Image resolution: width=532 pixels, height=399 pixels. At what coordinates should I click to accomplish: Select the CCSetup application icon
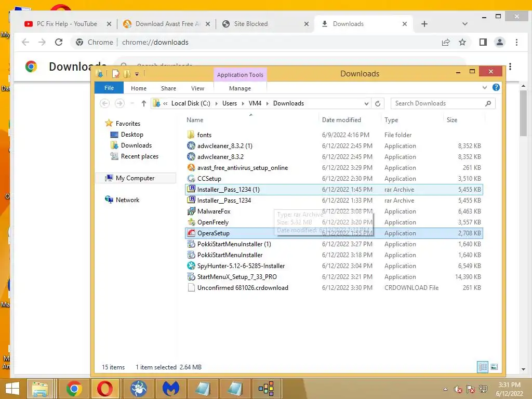[191, 179]
